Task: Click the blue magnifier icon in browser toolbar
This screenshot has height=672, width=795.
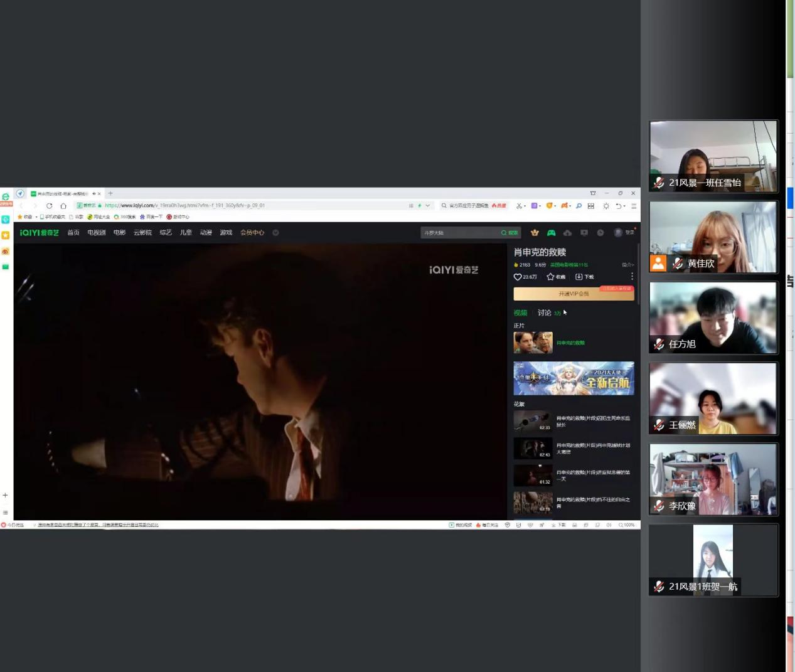Action: point(579,206)
